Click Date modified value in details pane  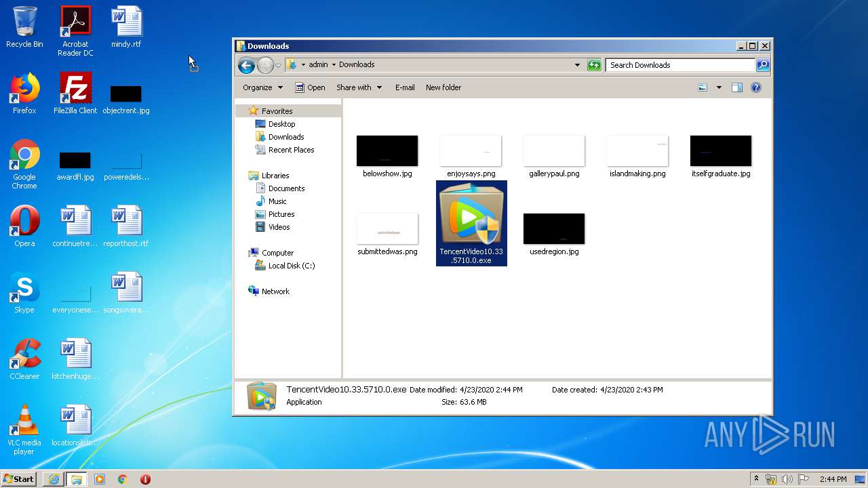(491, 390)
